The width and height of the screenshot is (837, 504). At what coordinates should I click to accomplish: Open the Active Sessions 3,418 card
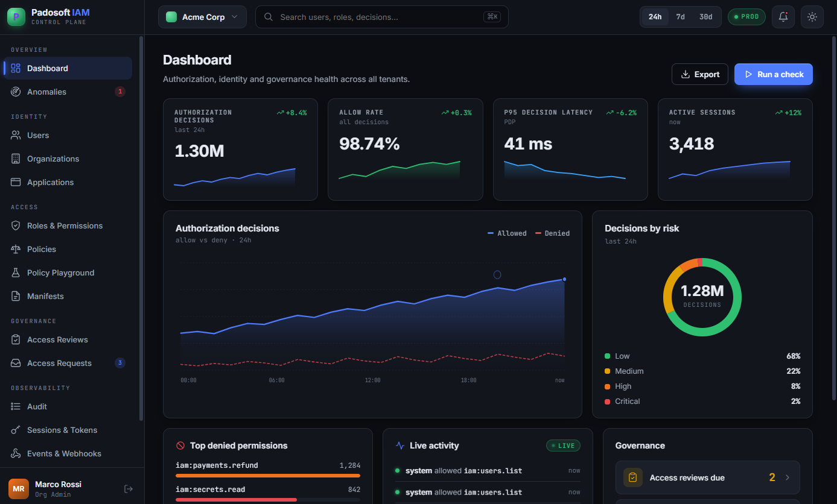click(735, 150)
